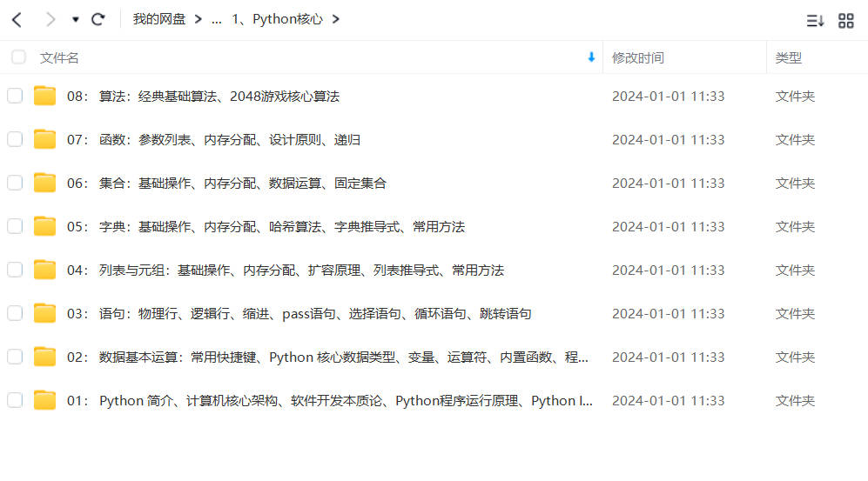Check the box for folder 03 语句
This screenshot has height=481, width=868.
[15, 313]
